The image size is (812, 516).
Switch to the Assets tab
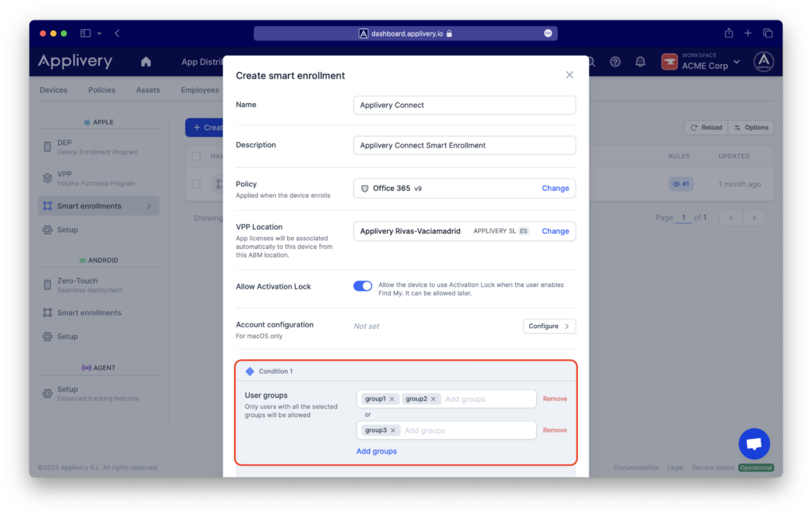click(x=148, y=90)
